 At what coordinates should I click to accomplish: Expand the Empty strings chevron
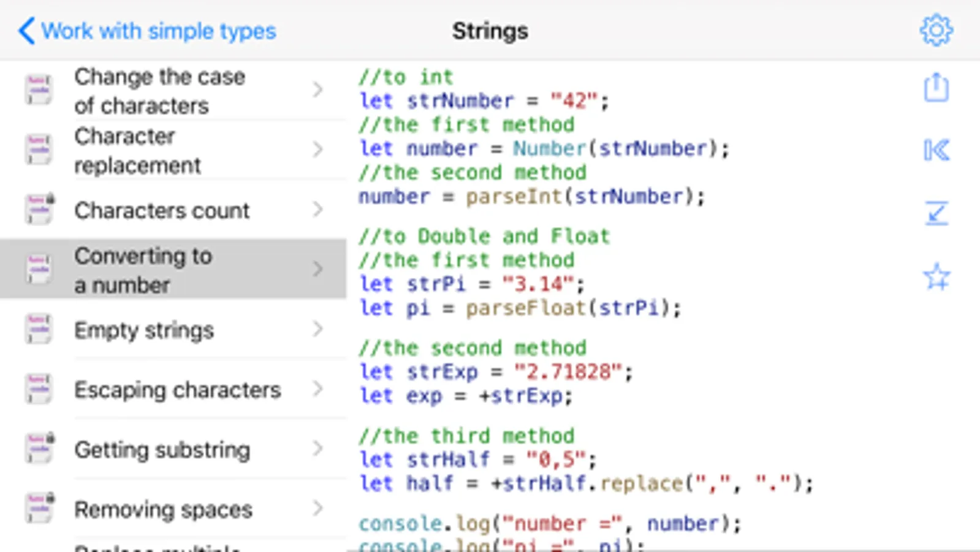tap(317, 329)
